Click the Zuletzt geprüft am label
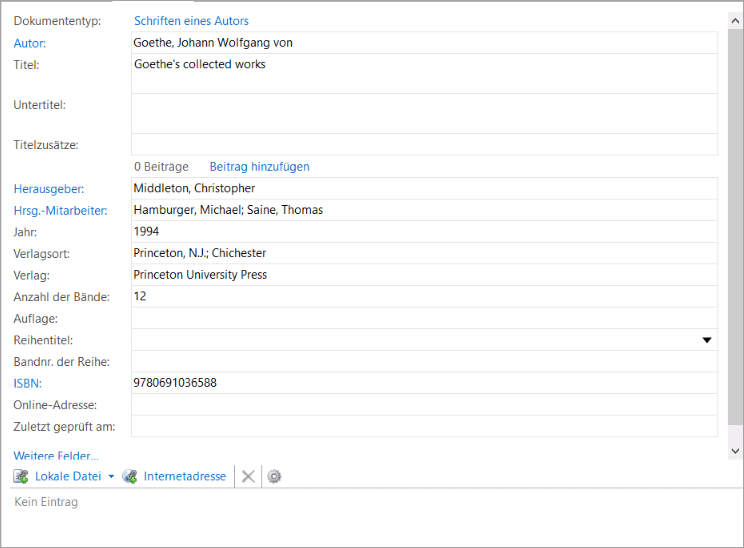 (64, 427)
